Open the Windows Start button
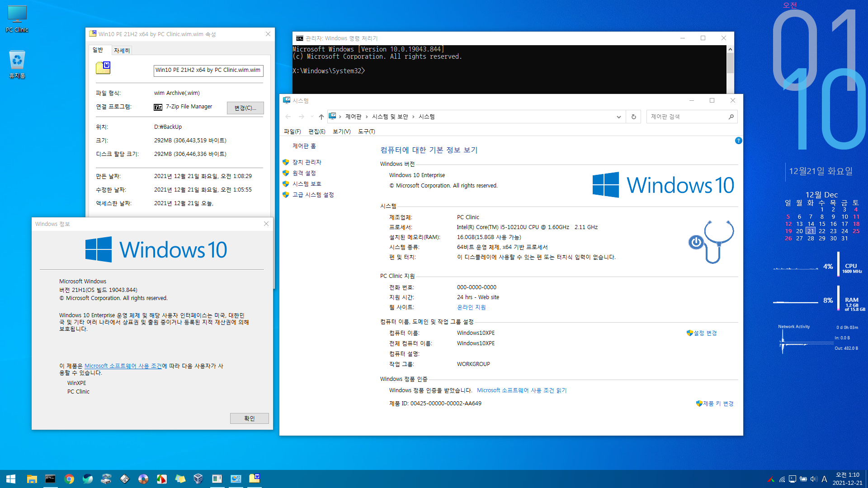The width and height of the screenshot is (868, 488). 11,479
